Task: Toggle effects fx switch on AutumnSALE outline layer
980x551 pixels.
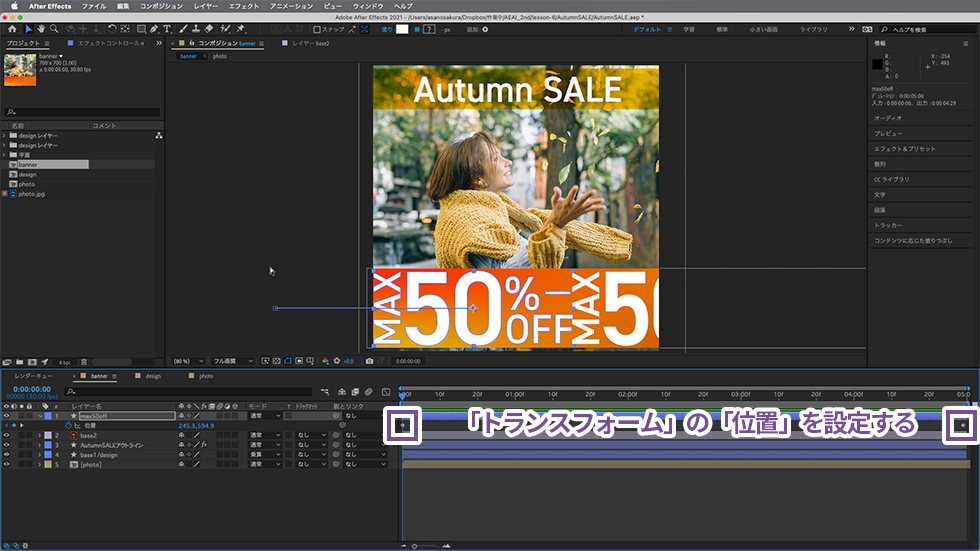Action: (x=204, y=445)
